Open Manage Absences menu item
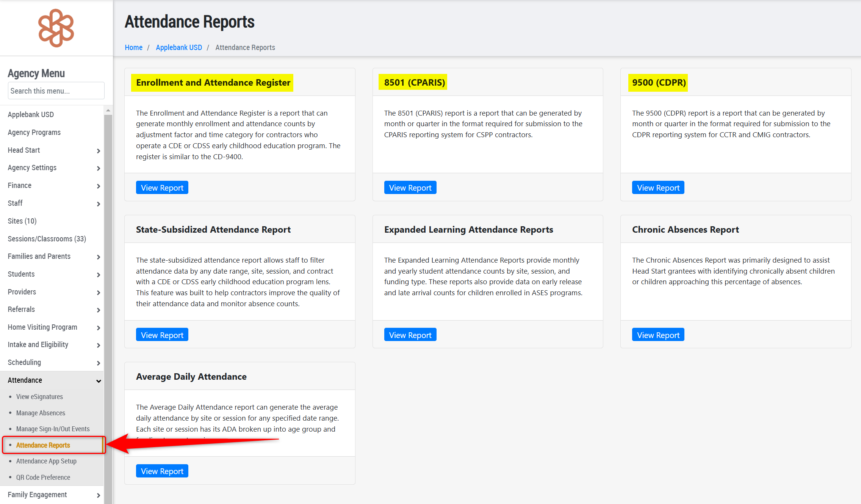Image resolution: width=861 pixels, height=504 pixels. point(41,413)
